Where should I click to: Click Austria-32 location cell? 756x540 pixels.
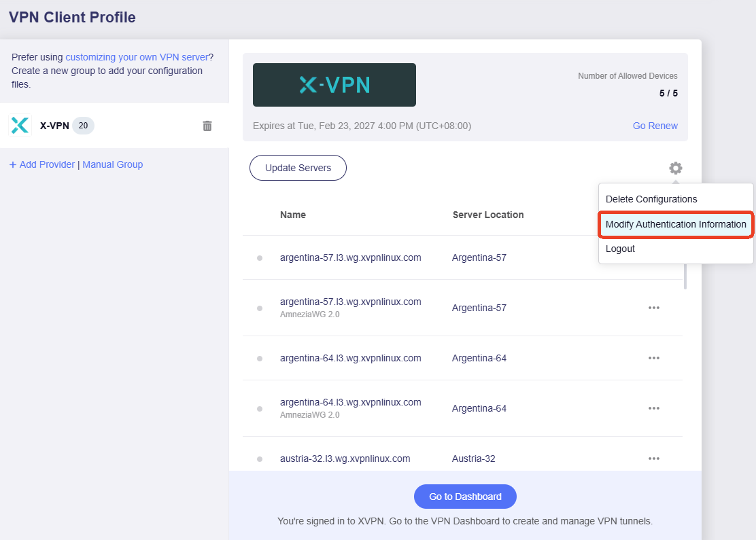[473, 458]
